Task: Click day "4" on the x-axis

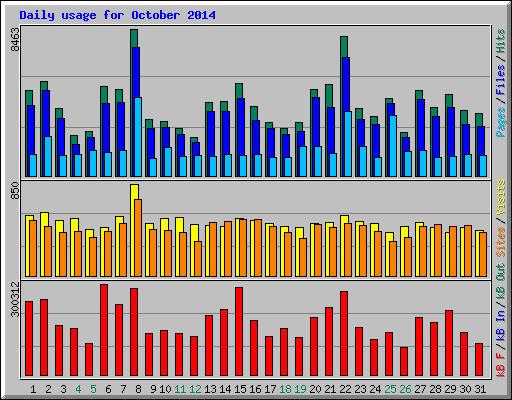Action: point(78,389)
